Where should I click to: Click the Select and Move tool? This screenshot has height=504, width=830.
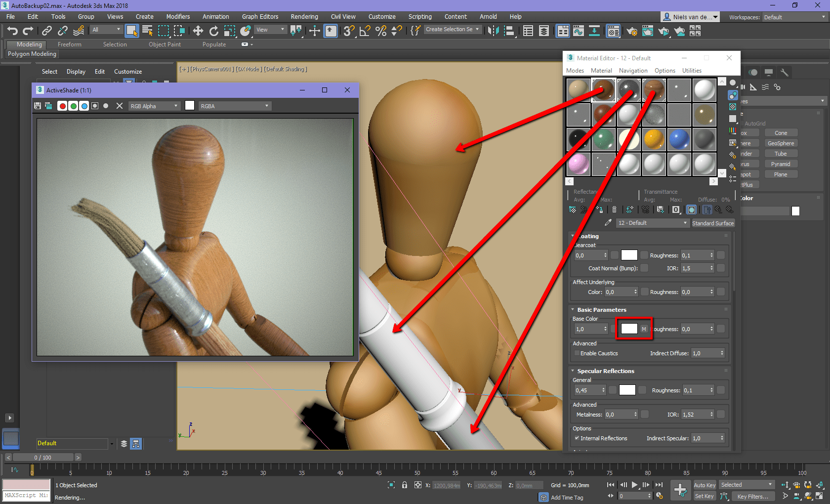pos(198,31)
